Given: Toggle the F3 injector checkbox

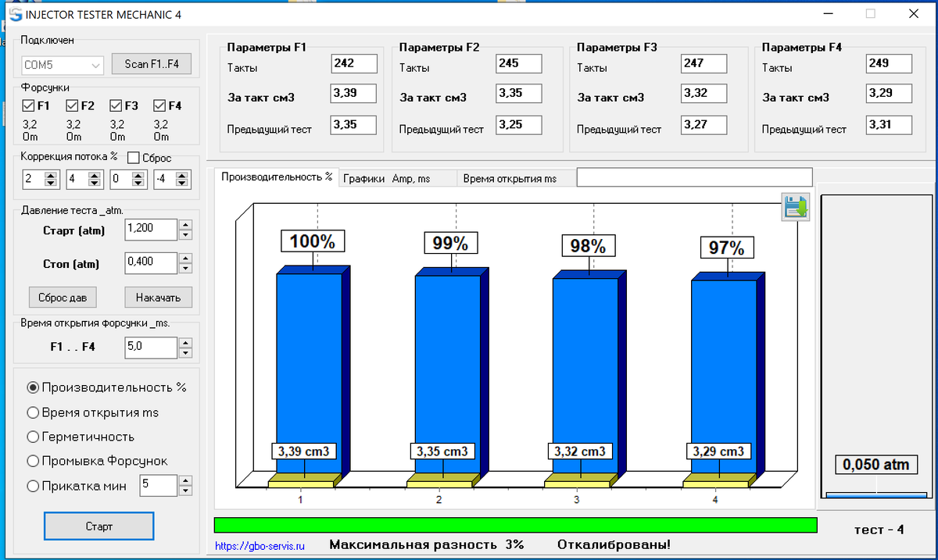Looking at the screenshot, I should (x=116, y=105).
